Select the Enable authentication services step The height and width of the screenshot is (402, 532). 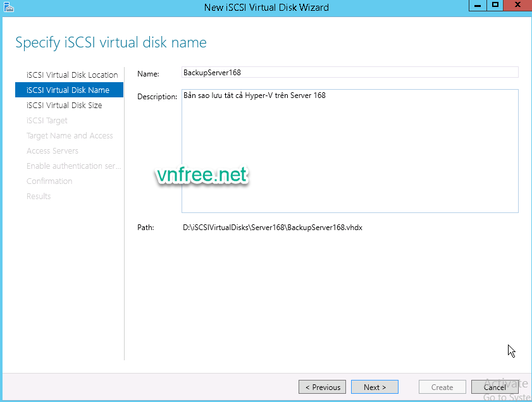coord(73,166)
